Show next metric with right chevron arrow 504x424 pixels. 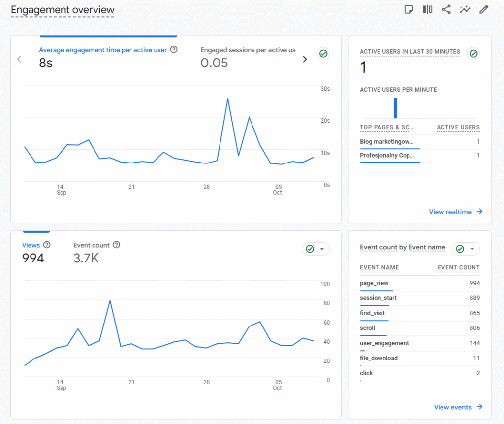(x=305, y=59)
